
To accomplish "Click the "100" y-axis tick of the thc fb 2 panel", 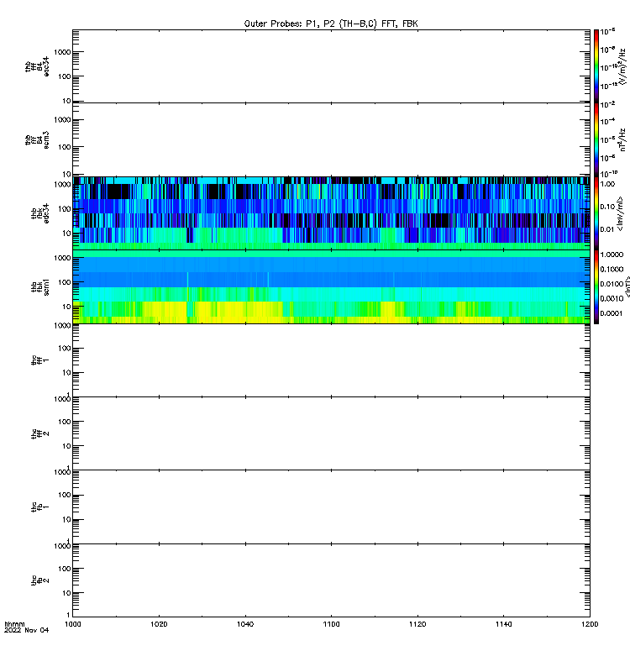I will click(65, 569).
